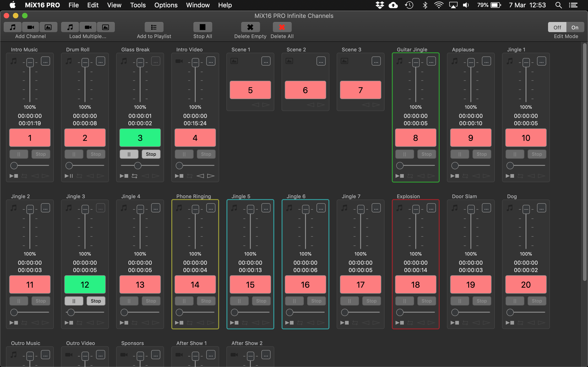Screen dimensions: 588x367
Task: Open options menu for Intro Music channel
Action: [x=45, y=61]
